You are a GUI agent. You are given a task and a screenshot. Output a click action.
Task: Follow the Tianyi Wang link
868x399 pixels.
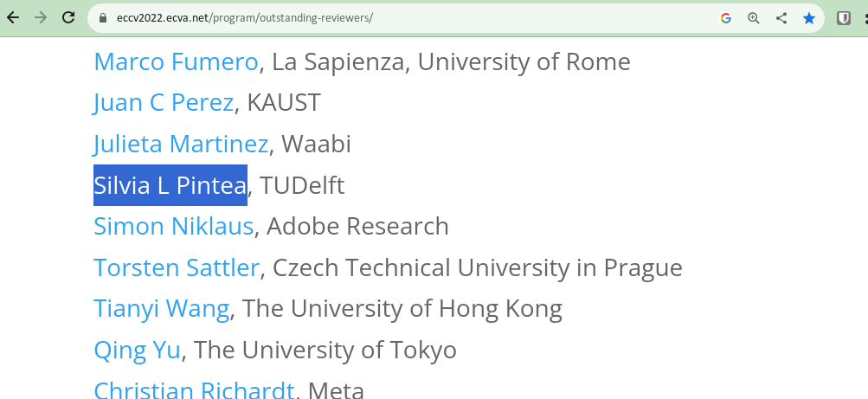coord(161,308)
